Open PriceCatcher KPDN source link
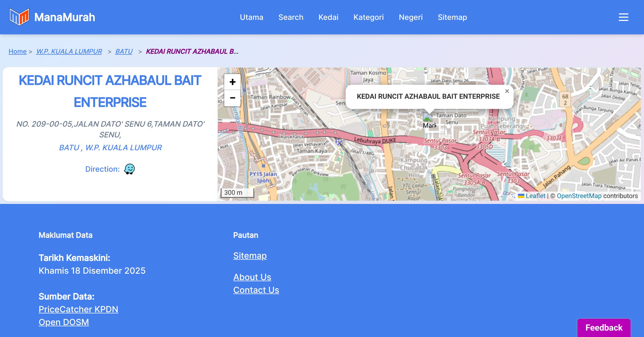 click(x=78, y=309)
